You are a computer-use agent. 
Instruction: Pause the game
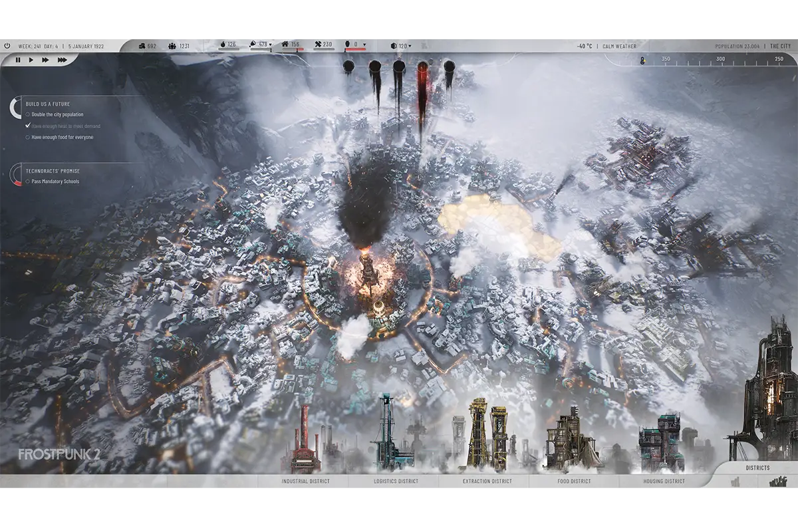(18, 60)
